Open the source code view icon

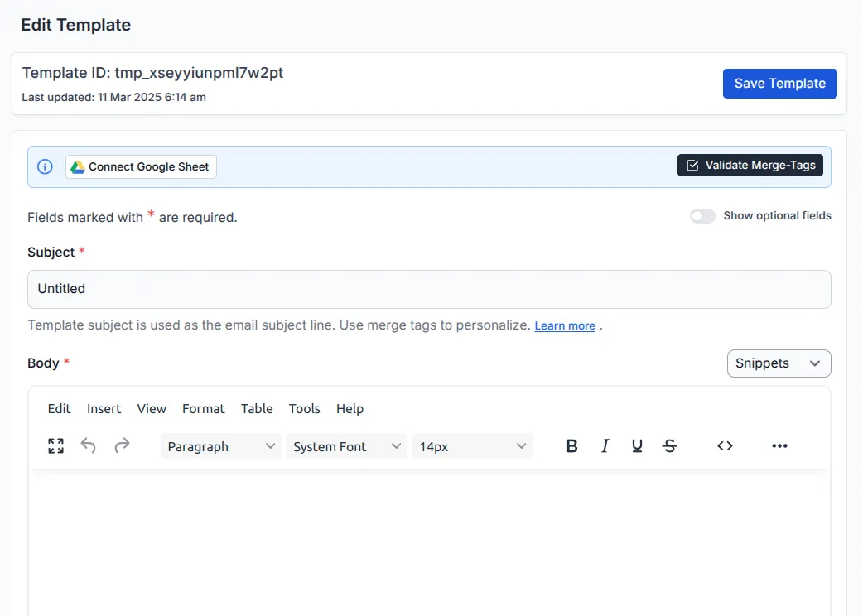tap(725, 445)
